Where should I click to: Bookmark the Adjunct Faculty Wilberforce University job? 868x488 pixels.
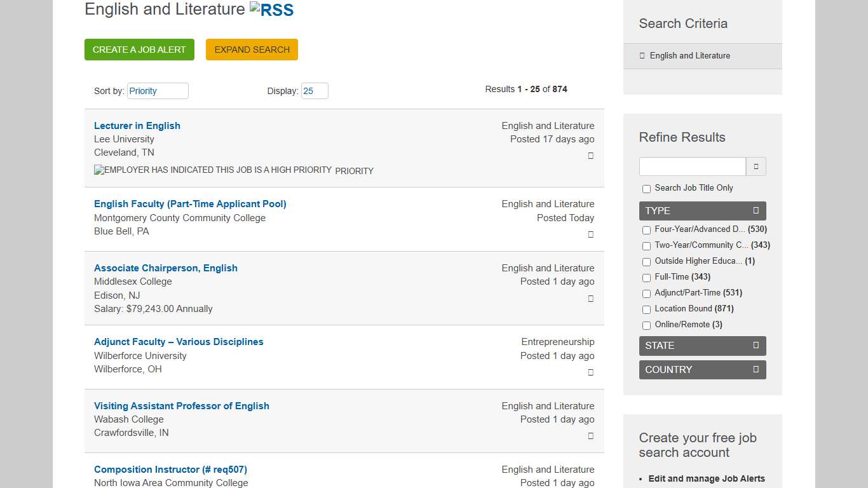coord(590,372)
